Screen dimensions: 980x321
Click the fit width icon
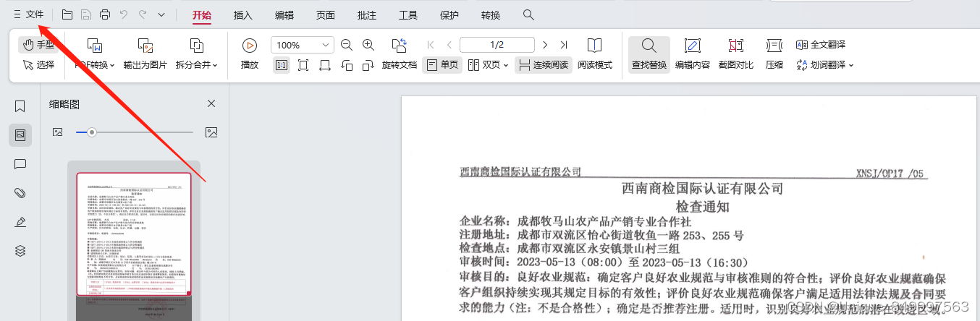(325, 65)
